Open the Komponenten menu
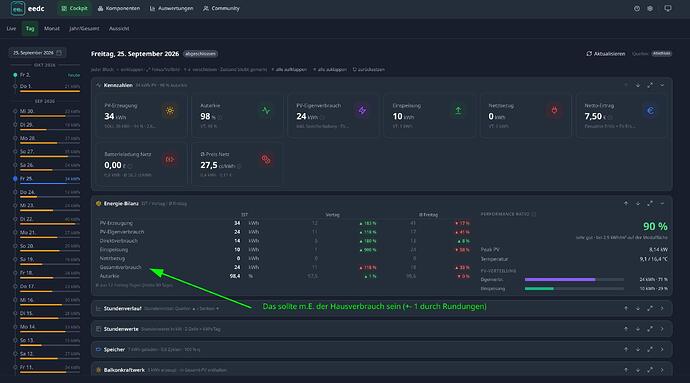The image size is (690, 383). 119,8
